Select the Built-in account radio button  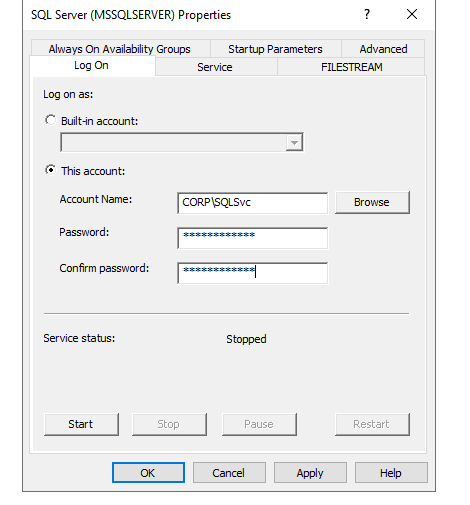click(50, 120)
